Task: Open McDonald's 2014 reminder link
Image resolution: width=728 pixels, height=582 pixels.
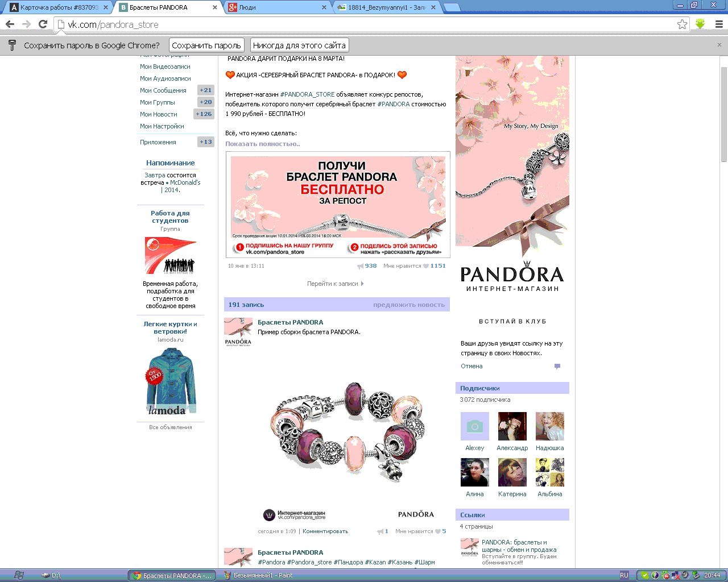Action: click(x=181, y=186)
